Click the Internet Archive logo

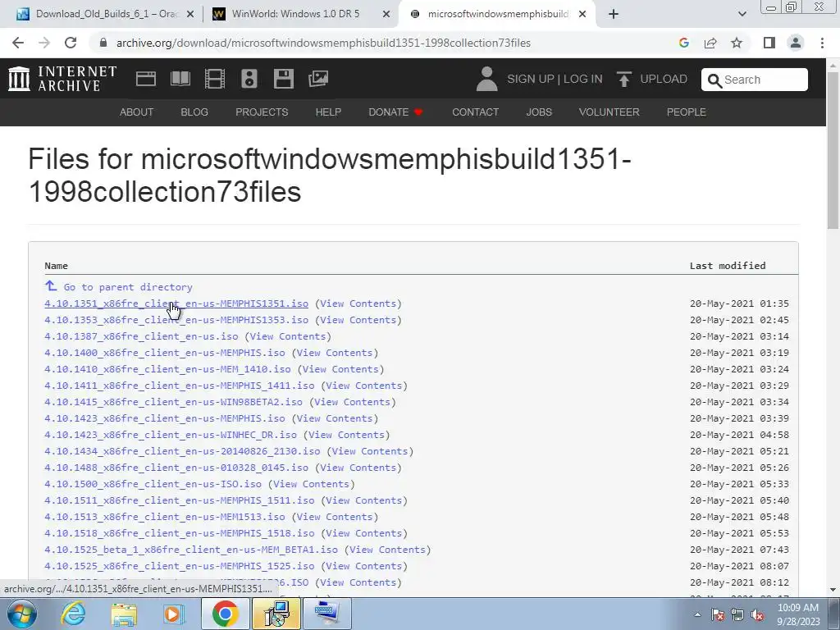tap(62, 79)
